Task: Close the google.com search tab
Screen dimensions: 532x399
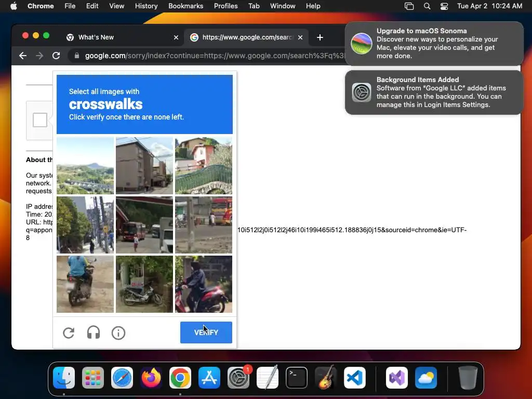Action: [x=300, y=37]
